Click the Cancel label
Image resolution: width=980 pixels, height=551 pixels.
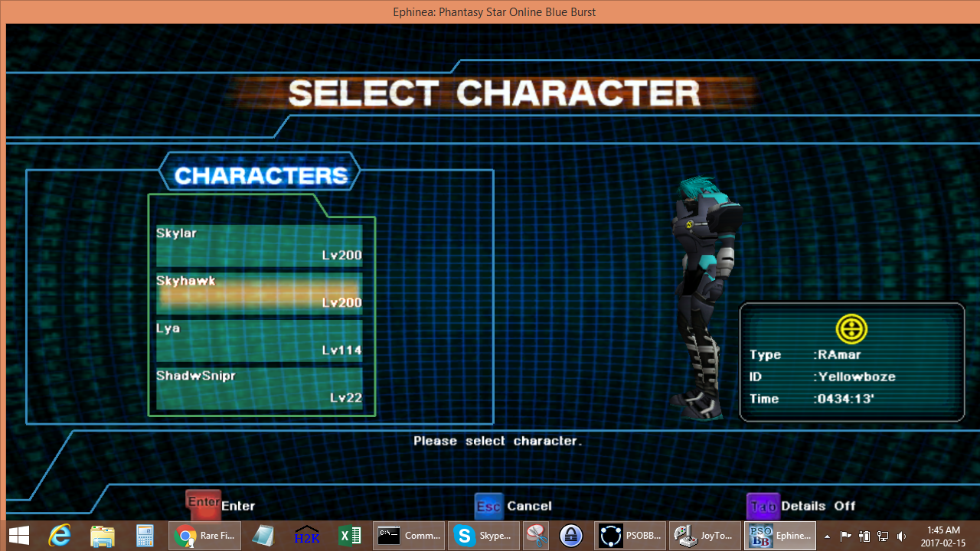point(529,506)
